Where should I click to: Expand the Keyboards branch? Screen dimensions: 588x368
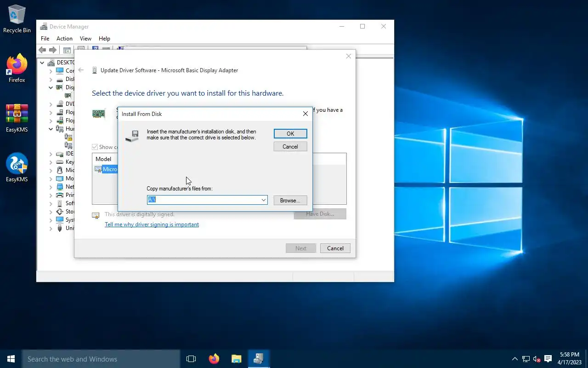coord(51,162)
